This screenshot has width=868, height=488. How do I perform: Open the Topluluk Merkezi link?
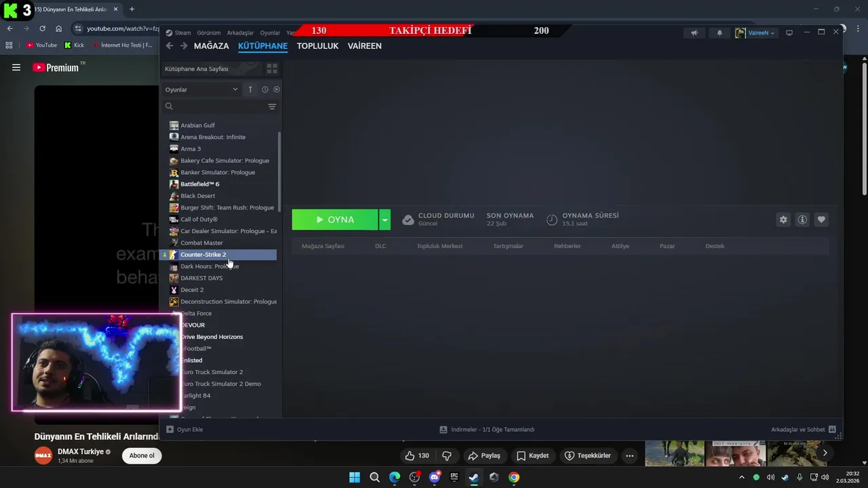439,246
